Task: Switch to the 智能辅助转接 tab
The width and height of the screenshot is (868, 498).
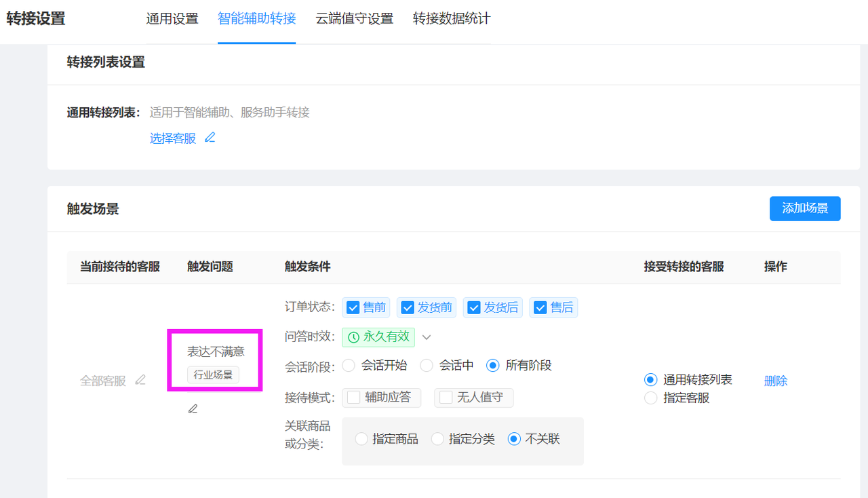Action: point(257,18)
